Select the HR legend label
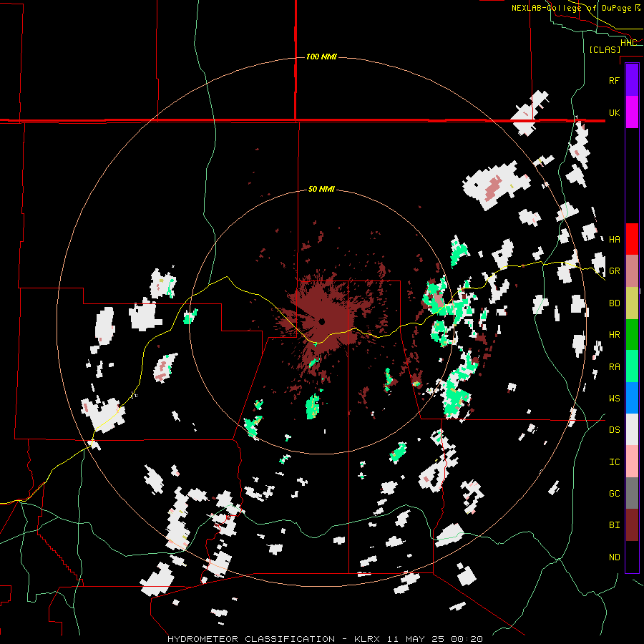Viewport: 644px width, 644px height. 614,334
